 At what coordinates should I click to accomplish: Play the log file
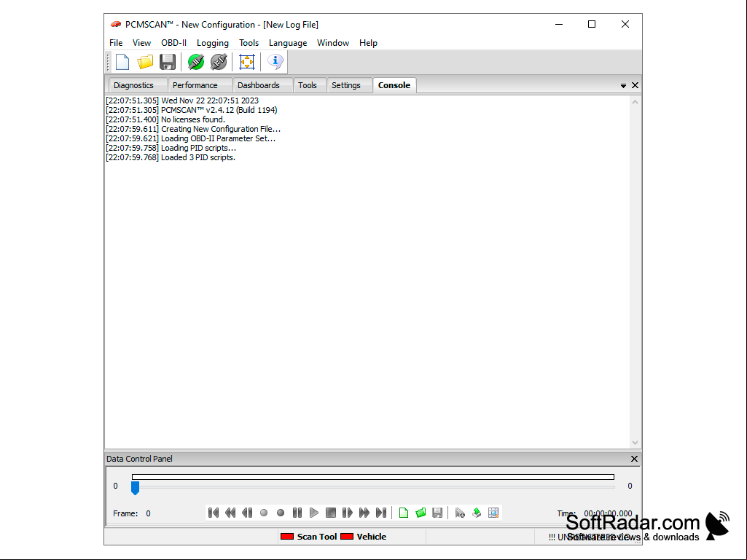pos(314,513)
